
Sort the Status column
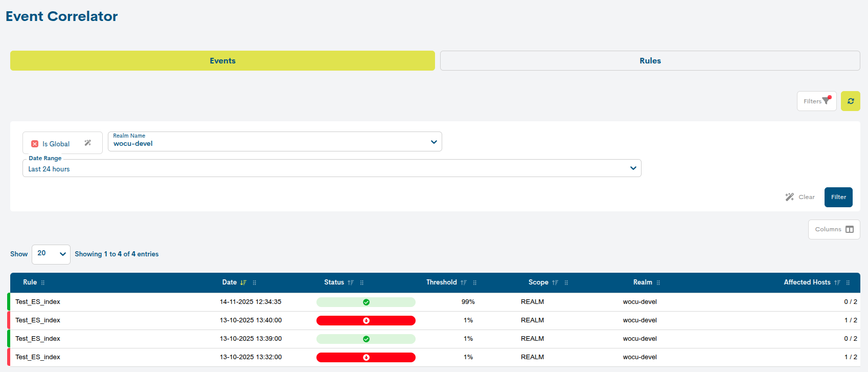coord(351,282)
